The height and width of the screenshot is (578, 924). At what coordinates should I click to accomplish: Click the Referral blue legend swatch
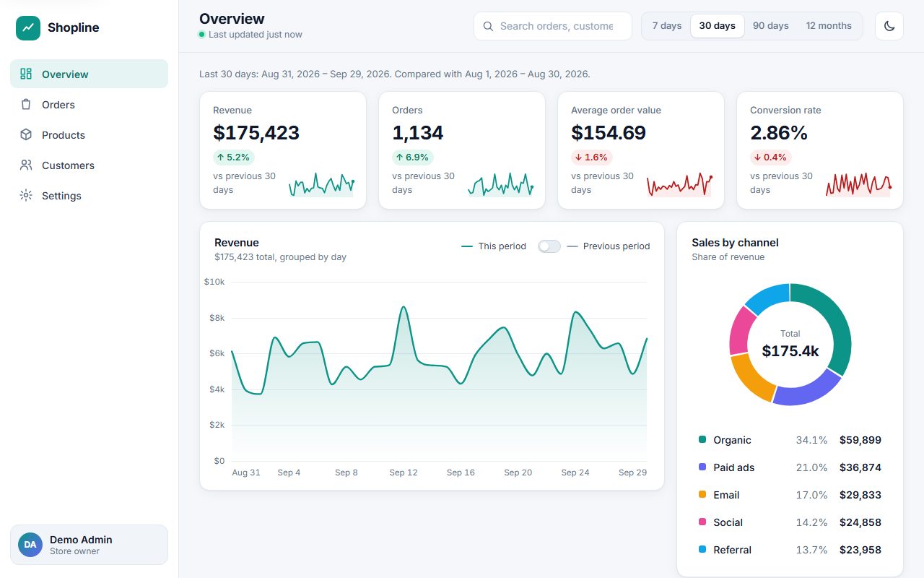(x=702, y=549)
